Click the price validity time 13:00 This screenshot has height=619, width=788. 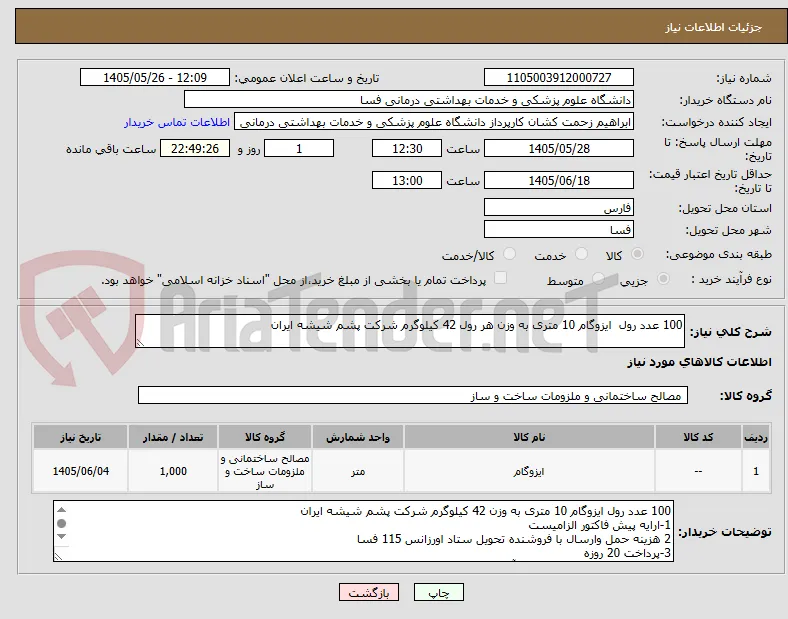coord(407,180)
